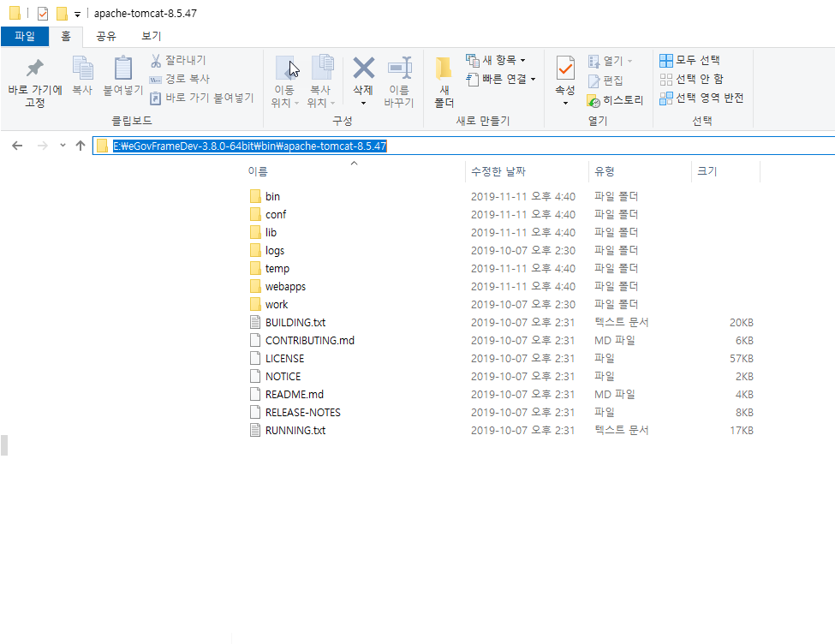835x644 pixels.
Task: Select the lib folder
Action: pyautogui.click(x=271, y=233)
